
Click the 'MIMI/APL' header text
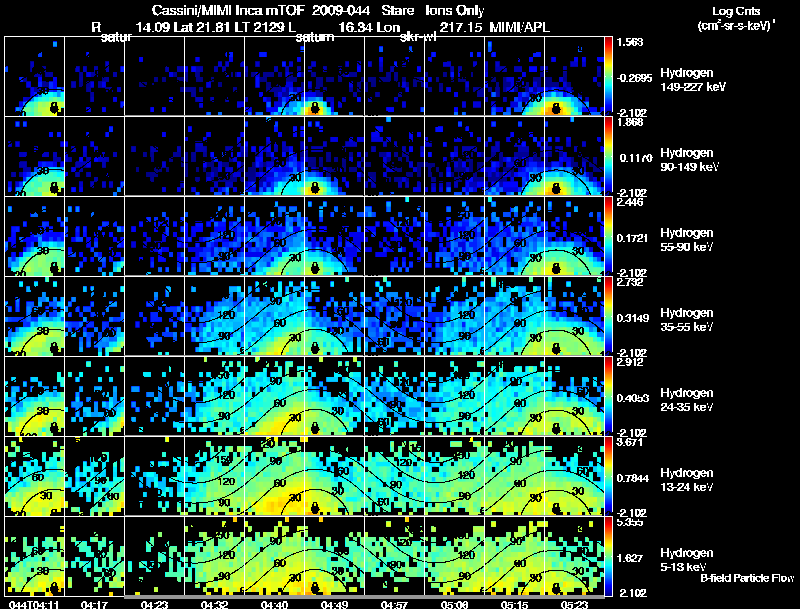point(519,27)
